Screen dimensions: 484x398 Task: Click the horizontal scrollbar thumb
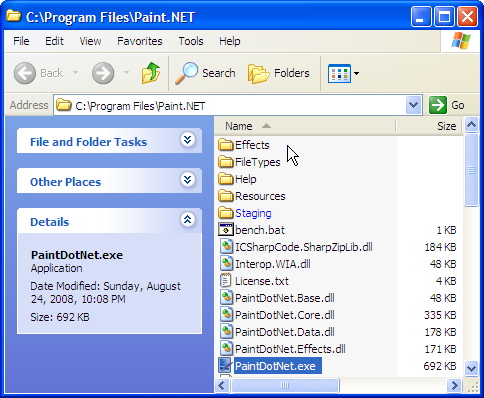coord(285,385)
